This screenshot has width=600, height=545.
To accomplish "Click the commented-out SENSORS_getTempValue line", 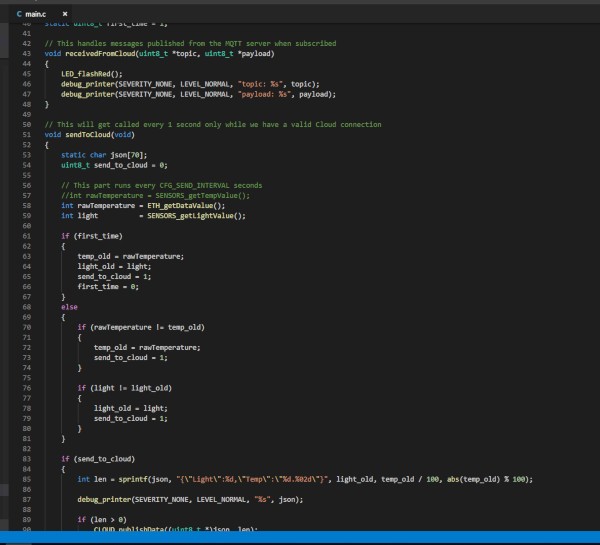I will pyautogui.click(x=155, y=195).
